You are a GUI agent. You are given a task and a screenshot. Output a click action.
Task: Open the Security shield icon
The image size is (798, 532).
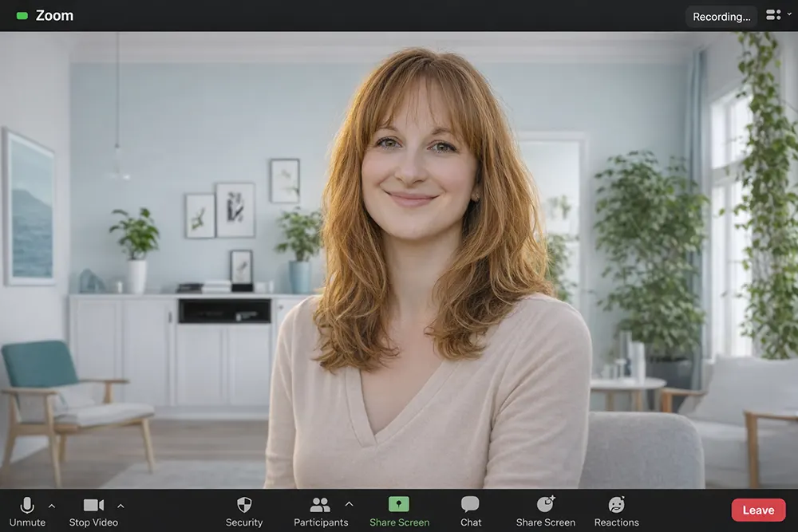[244, 505]
